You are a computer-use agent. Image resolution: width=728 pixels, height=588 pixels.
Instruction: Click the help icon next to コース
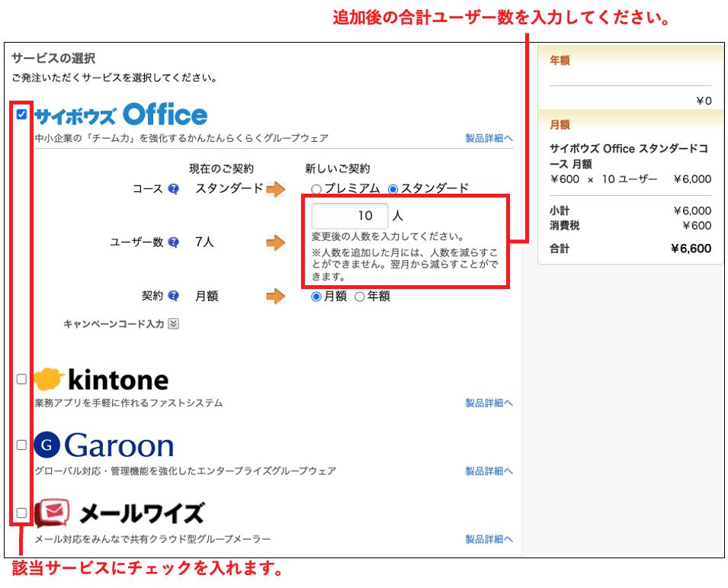174,188
